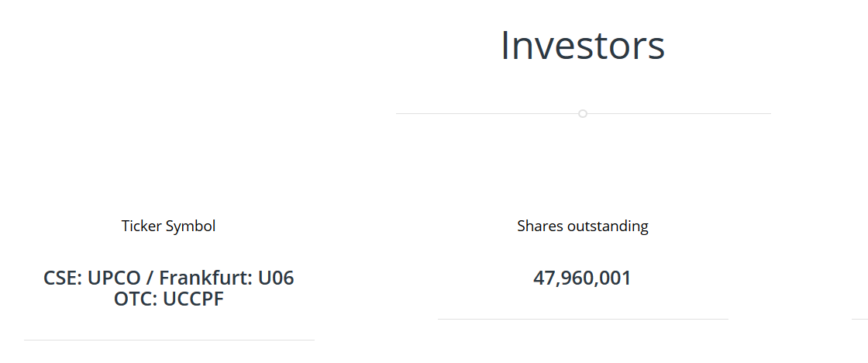Click the divider line left of circle
The image size is (868, 363).
(488, 114)
